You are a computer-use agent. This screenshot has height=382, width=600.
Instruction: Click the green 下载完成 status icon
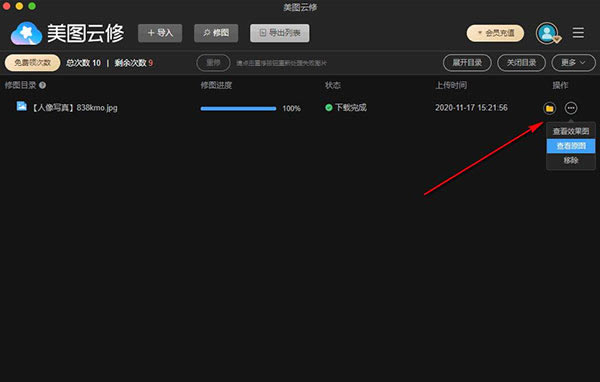(x=329, y=108)
